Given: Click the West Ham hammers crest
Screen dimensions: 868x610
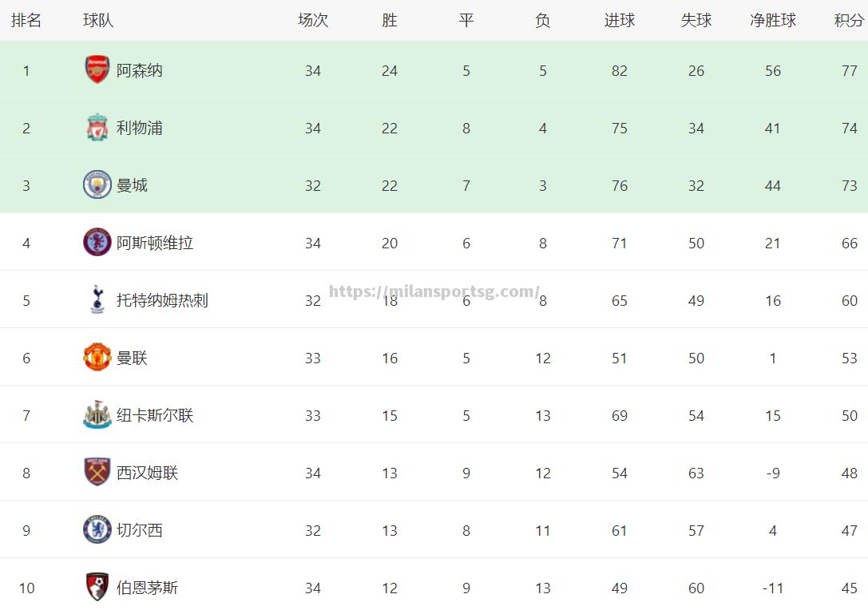Looking at the screenshot, I should point(97,472).
